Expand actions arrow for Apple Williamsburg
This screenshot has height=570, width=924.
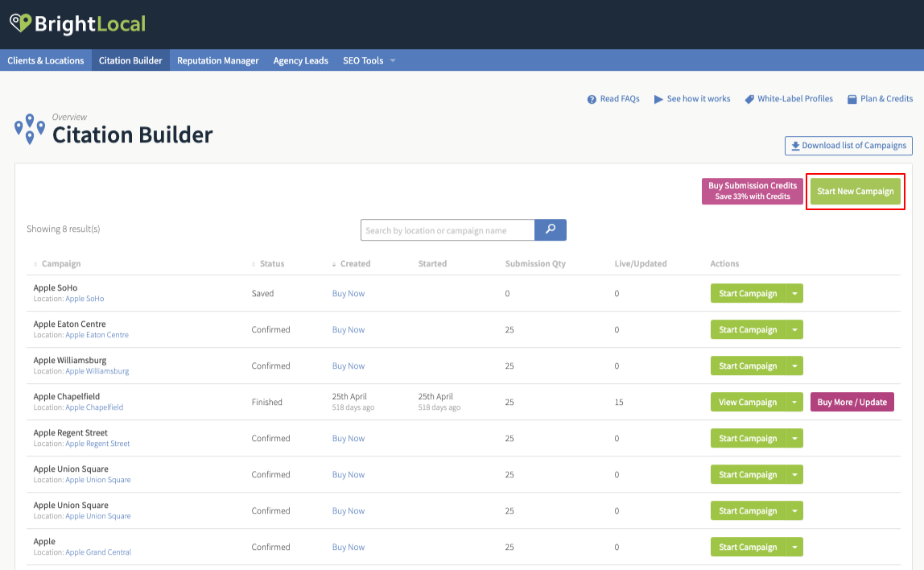pyautogui.click(x=794, y=366)
